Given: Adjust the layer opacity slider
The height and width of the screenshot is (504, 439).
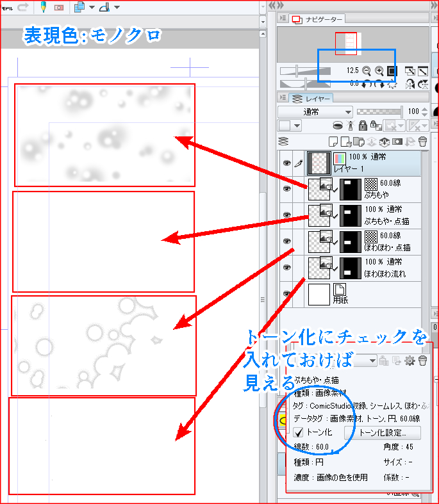Looking at the screenshot, I should click(x=380, y=111).
